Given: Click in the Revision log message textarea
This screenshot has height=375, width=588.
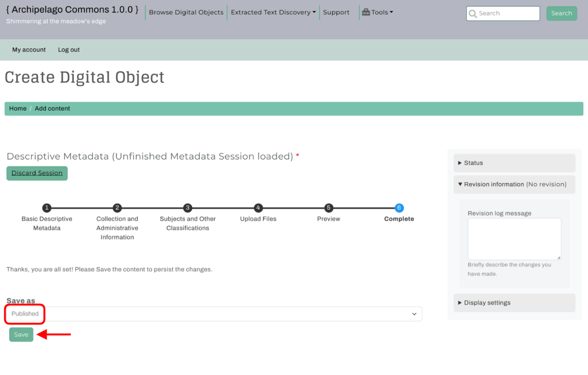Looking at the screenshot, I should pos(514,239).
